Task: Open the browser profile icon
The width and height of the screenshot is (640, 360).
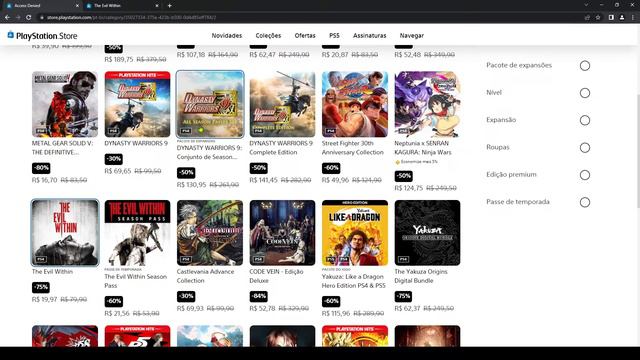Action: click(x=622, y=18)
